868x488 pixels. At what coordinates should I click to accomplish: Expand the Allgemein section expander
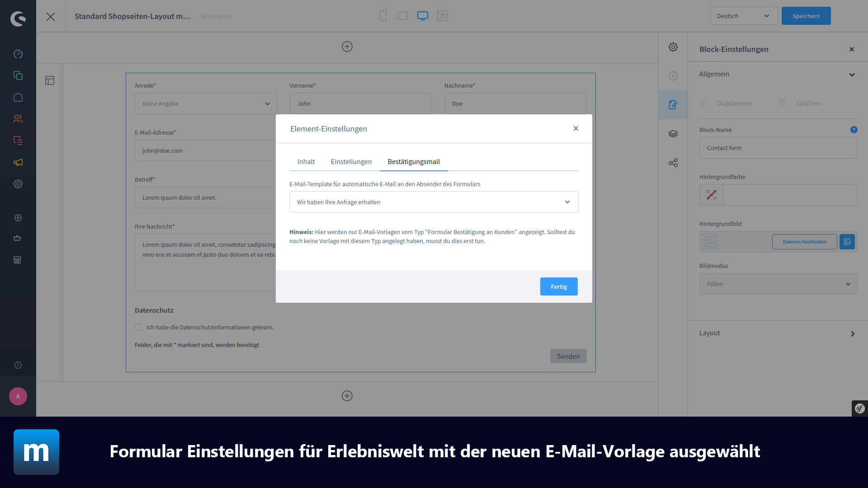click(853, 74)
